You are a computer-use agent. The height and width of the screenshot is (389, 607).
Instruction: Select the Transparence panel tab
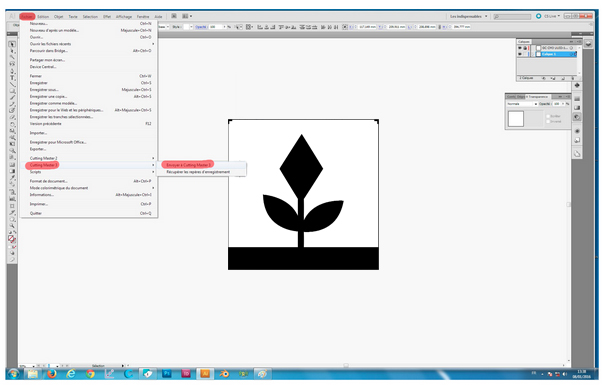click(538, 97)
